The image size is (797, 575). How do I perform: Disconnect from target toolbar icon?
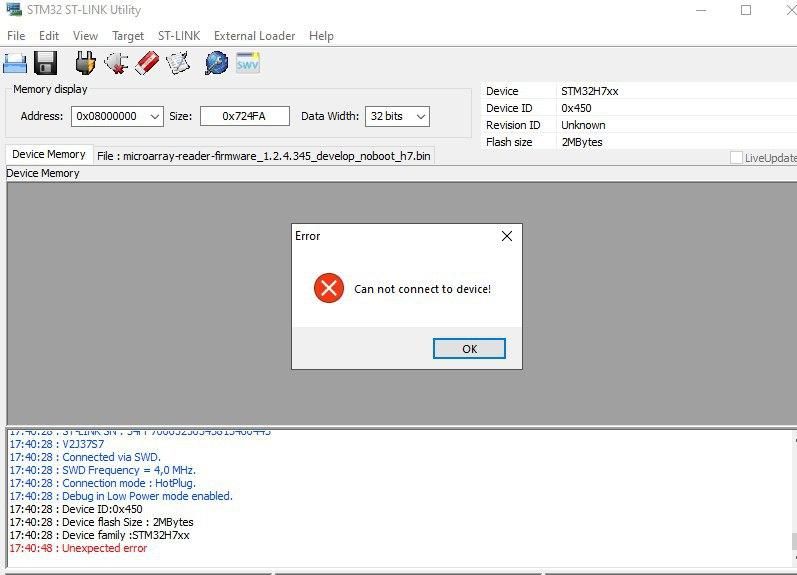coord(116,63)
